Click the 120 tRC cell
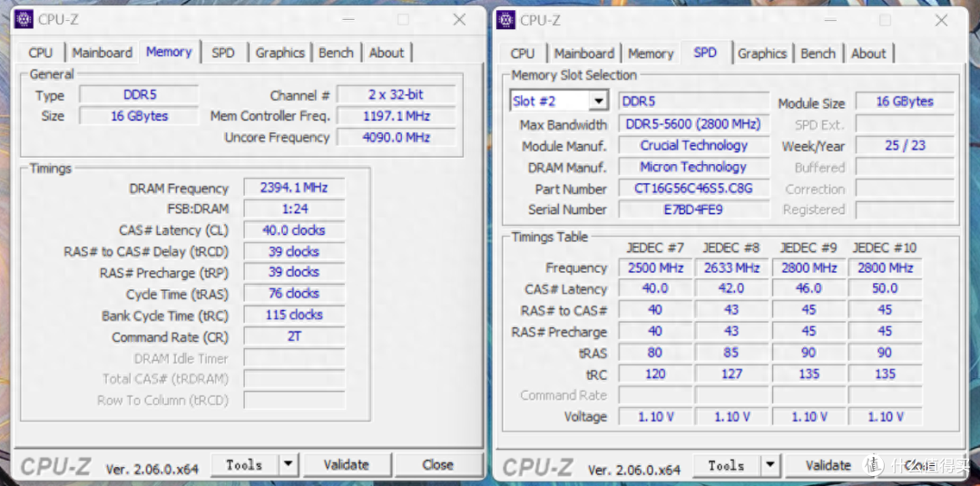Viewport: 980px width, 486px height. tap(655, 374)
